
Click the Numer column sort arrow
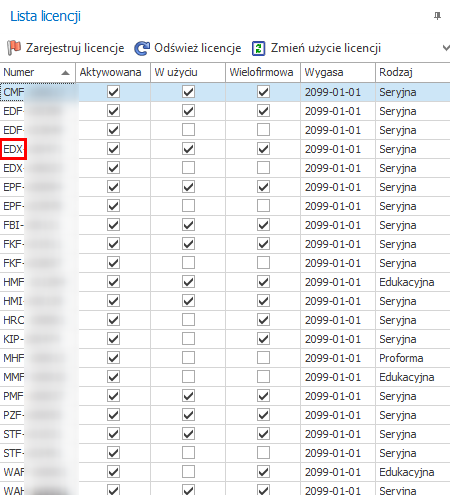point(66,73)
